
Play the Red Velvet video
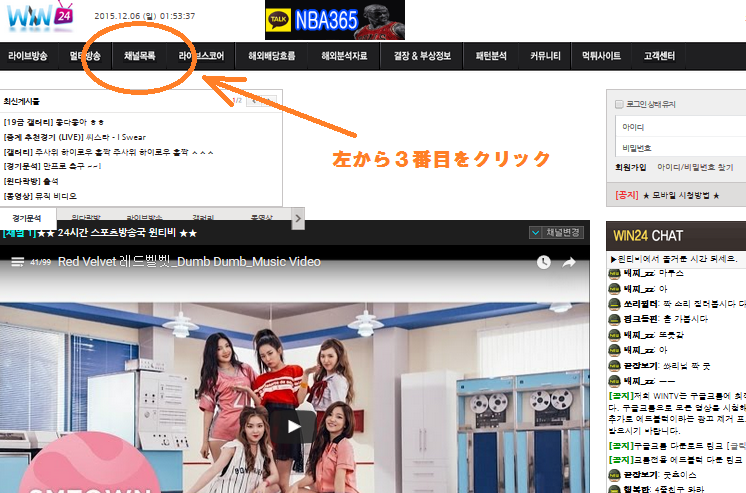(294, 426)
